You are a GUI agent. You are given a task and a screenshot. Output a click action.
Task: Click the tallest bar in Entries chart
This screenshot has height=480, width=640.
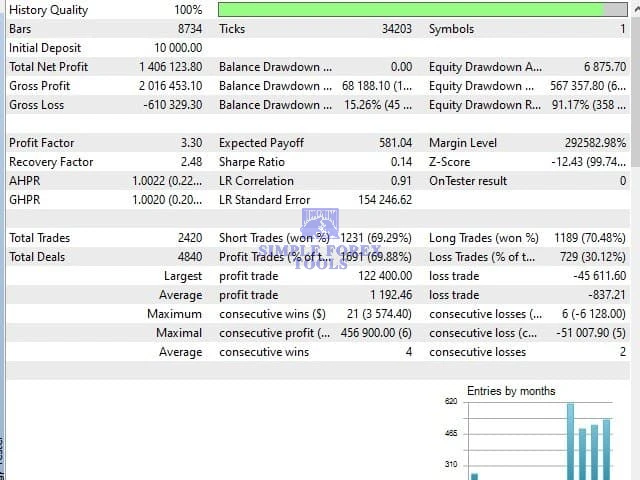[x=570, y=441]
